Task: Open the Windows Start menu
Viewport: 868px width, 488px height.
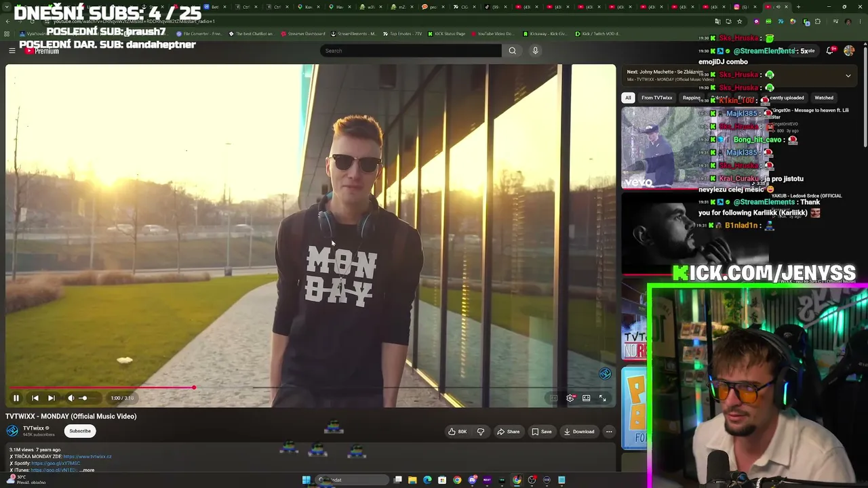Action: pos(307,480)
